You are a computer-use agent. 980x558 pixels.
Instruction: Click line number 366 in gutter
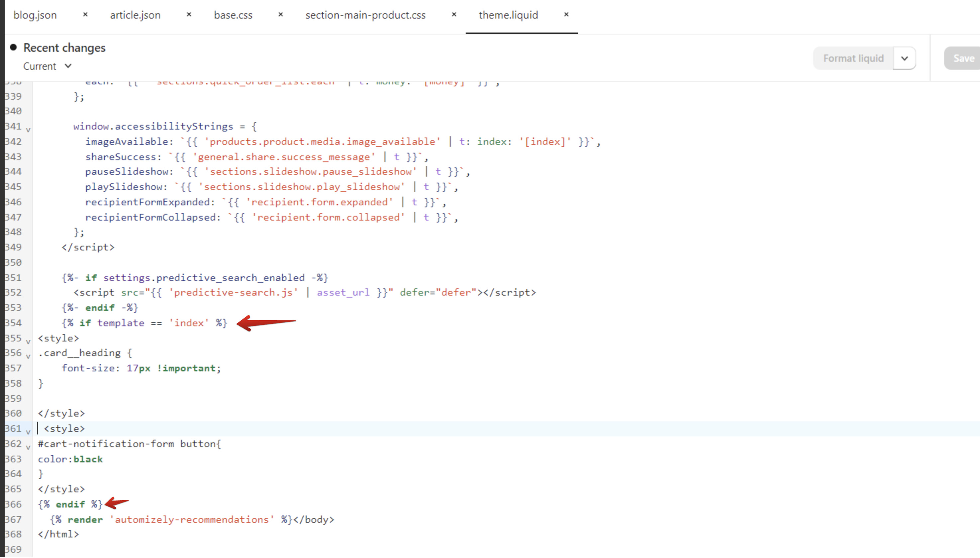[x=13, y=504]
